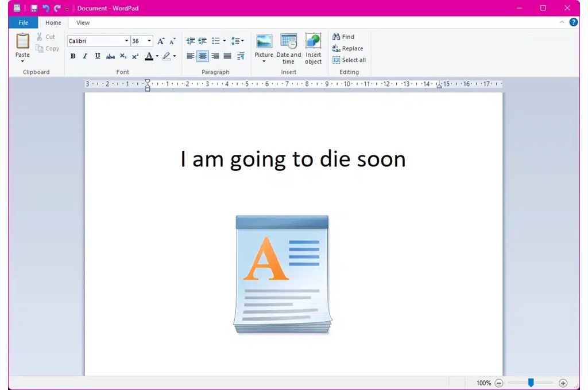The image size is (588, 390).
Task: Open WordPad Help question mark
Action: pyautogui.click(x=574, y=22)
